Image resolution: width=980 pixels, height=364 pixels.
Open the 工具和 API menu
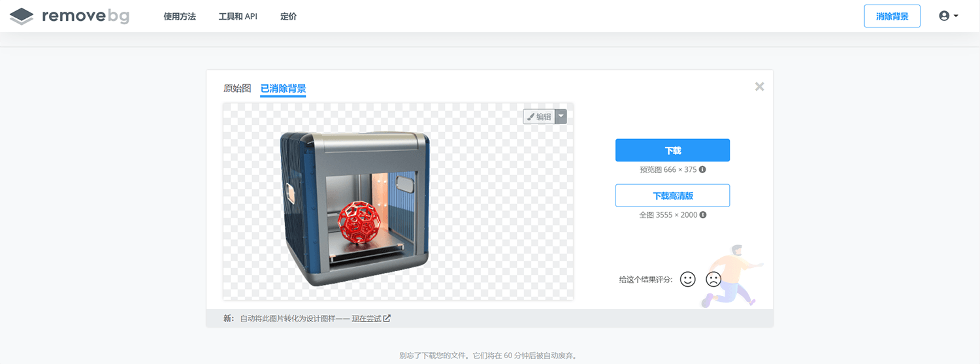[238, 16]
